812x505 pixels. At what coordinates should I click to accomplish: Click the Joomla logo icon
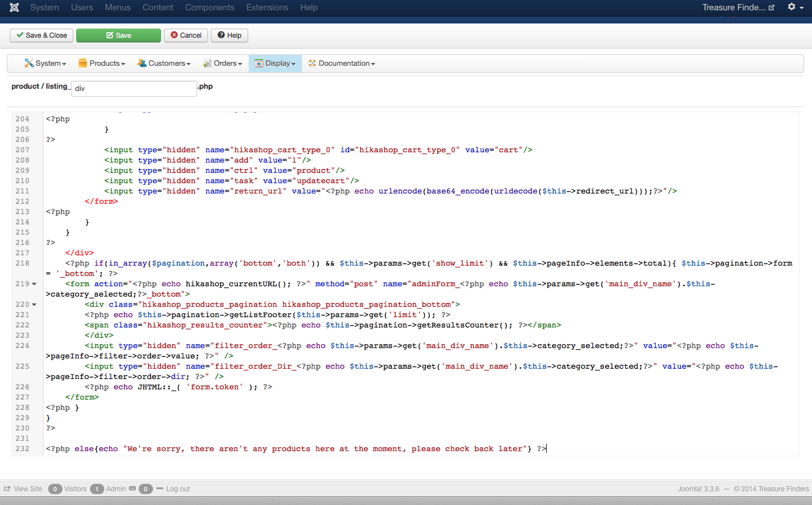[x=14, y=7]
